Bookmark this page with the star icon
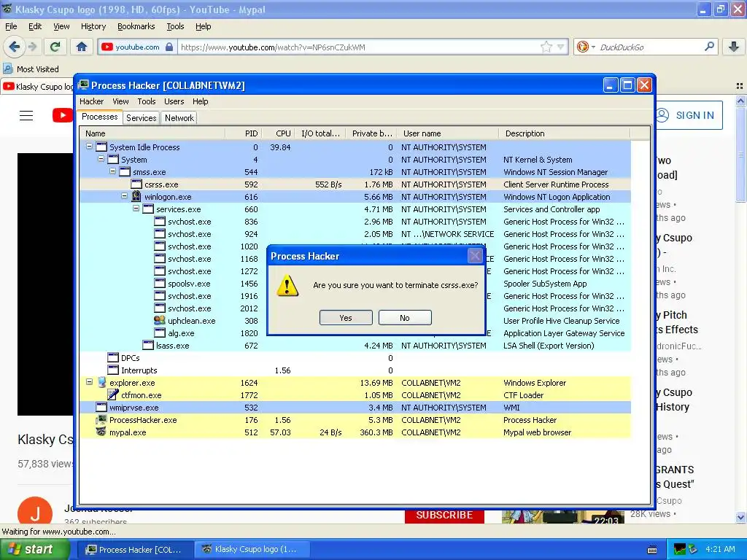747x560 pixels. click(x=546, y=47)
